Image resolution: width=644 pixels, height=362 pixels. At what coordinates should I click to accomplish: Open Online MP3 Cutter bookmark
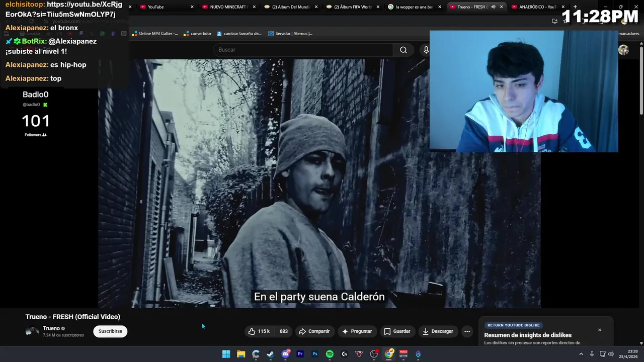pos(155,34)
